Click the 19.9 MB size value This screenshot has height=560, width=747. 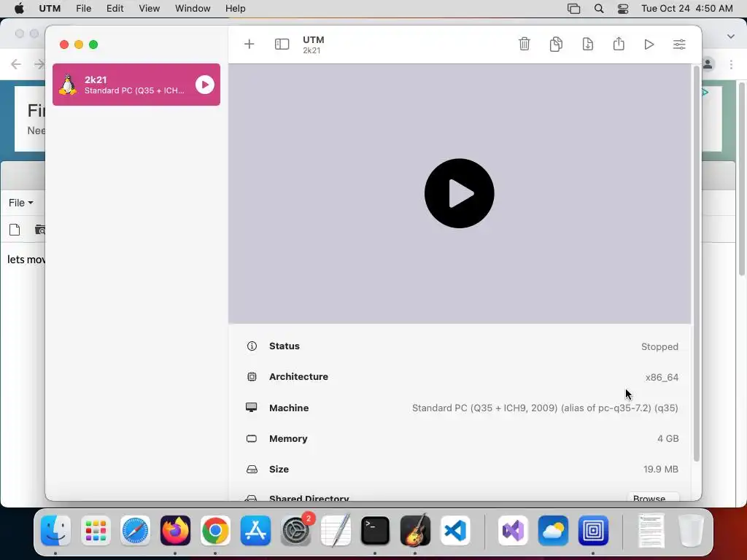(661, 469)
